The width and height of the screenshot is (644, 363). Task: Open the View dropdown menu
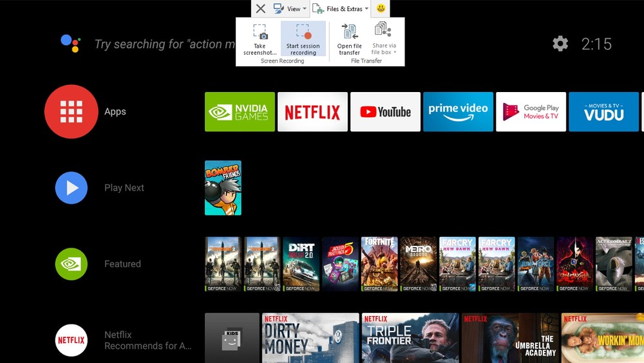(x=290, y=8)
